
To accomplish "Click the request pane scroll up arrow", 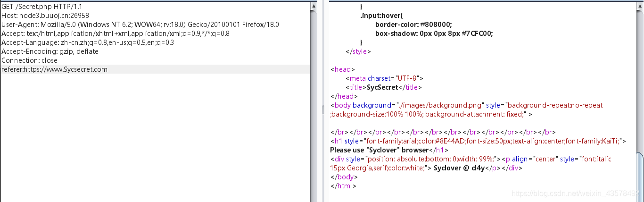I will (314, 6).
